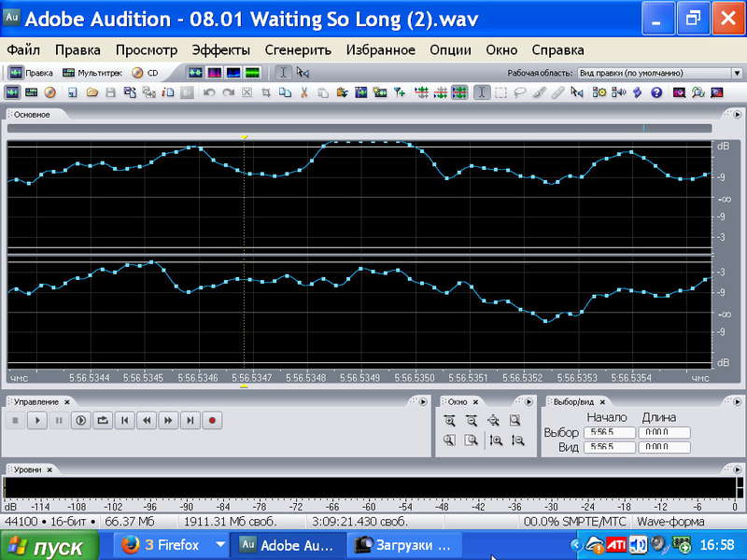Image resolution: width=747 pixels, height=560 pixels.
Task: Click the file info icon
Action: tap(168, 92)
